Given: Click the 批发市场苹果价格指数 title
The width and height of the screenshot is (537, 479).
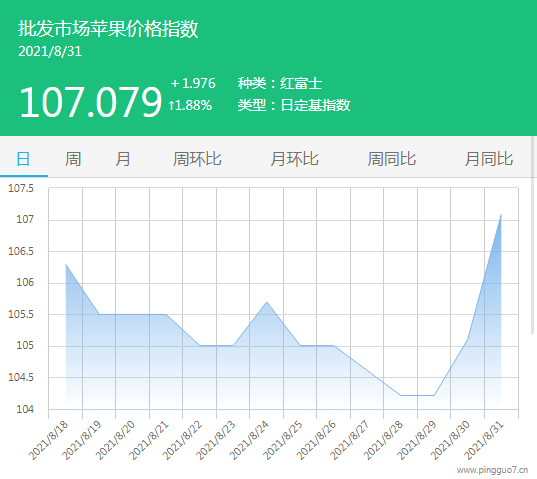Looking at the screenshot, I should (x=108, y=28).
